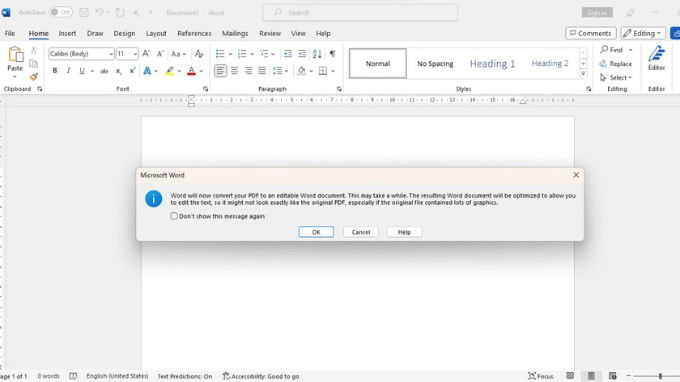This screenshot has width=680, height=382.
Task: Switch to Print Layout view icon
Action: (591, 376)
